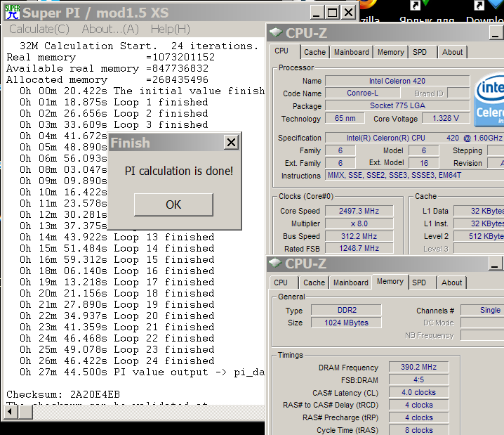Click the Super PI title bar icon
The width and height of the screenshot is (504, 435).
tap(12, 12)
